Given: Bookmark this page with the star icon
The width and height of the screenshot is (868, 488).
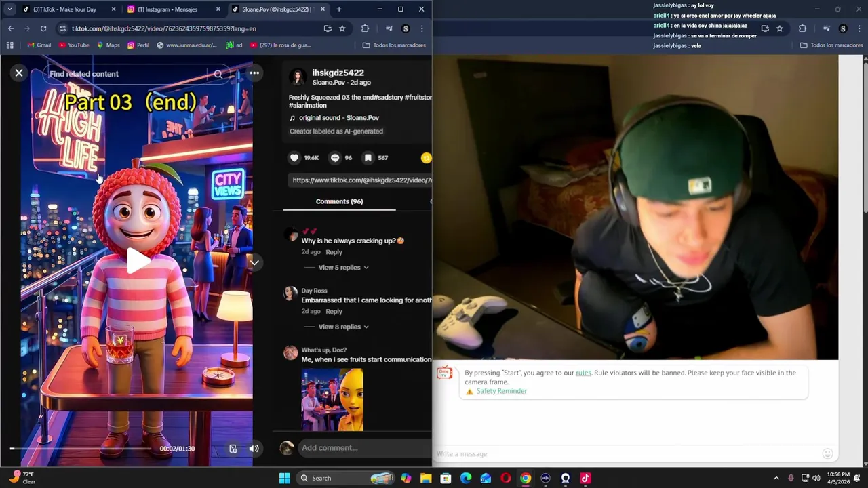Looking at the screenshot, I should click(342, 28).
